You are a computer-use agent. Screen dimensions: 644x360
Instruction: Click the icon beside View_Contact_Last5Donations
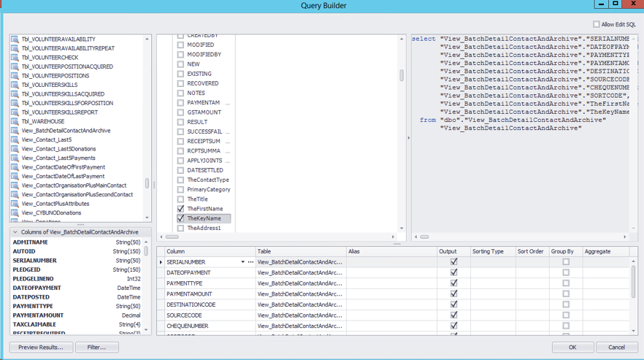click(15, 149)
